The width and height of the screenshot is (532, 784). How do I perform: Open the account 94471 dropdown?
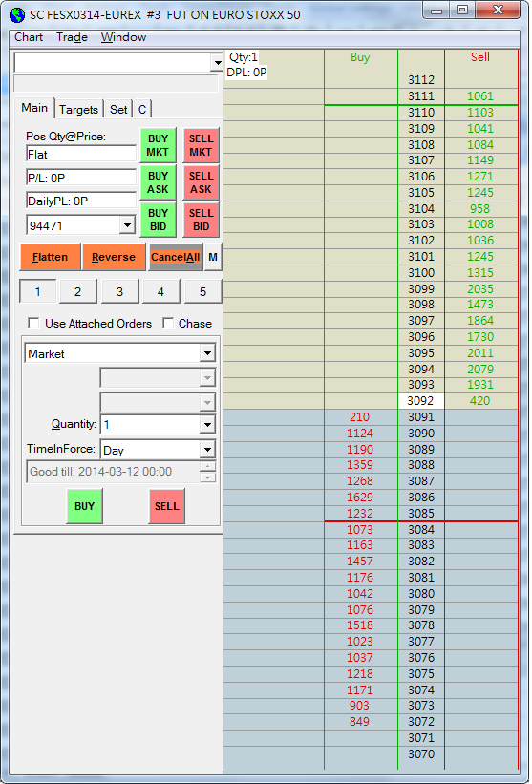point(127,225)
